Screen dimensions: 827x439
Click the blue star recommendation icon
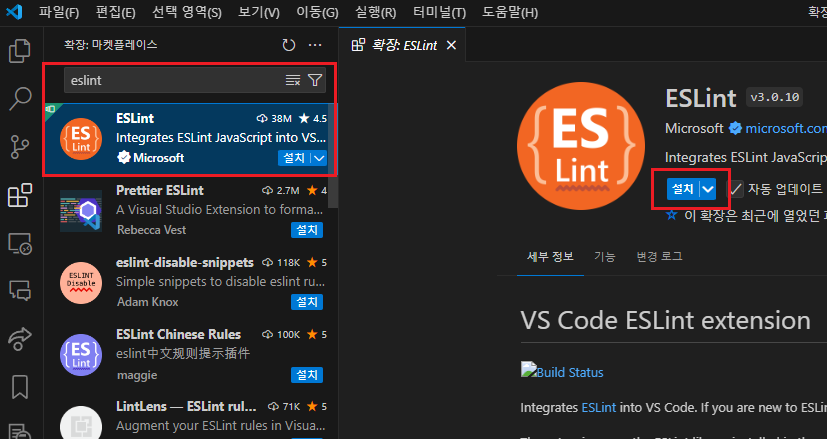[x=671, y=214]
